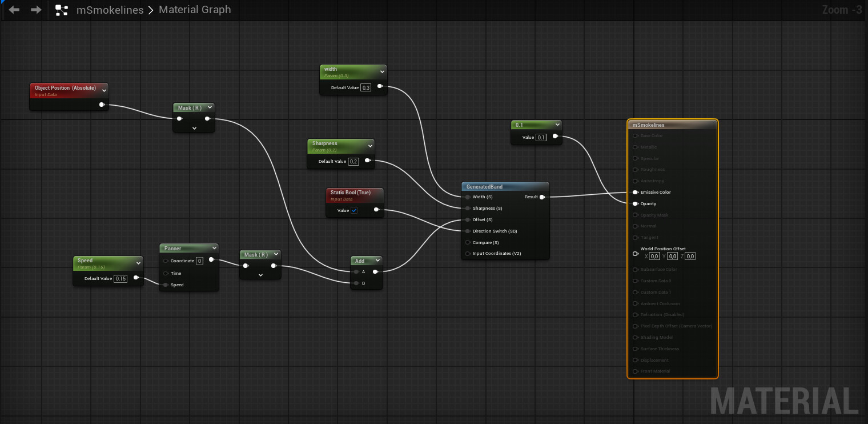The image size is (868, 424).
Task: Collapse the Panner node chevron
Action: [214, 248]
